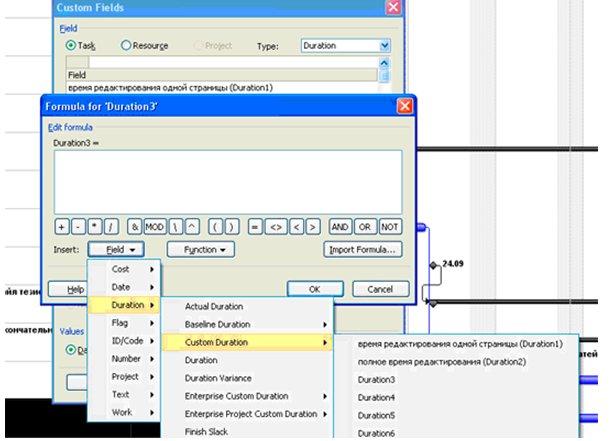Screen dimensions: 609x441
Task: Select the Duration1 field row in Custom Fields
Action: [x=222, y=88]
